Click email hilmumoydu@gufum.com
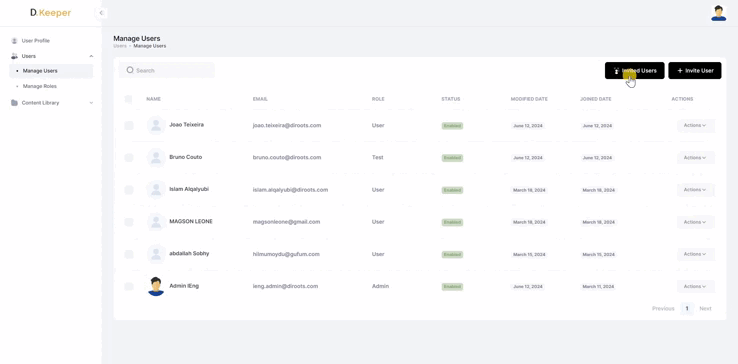The height and width of the screenshot is (364, 738). pos(286,254)
